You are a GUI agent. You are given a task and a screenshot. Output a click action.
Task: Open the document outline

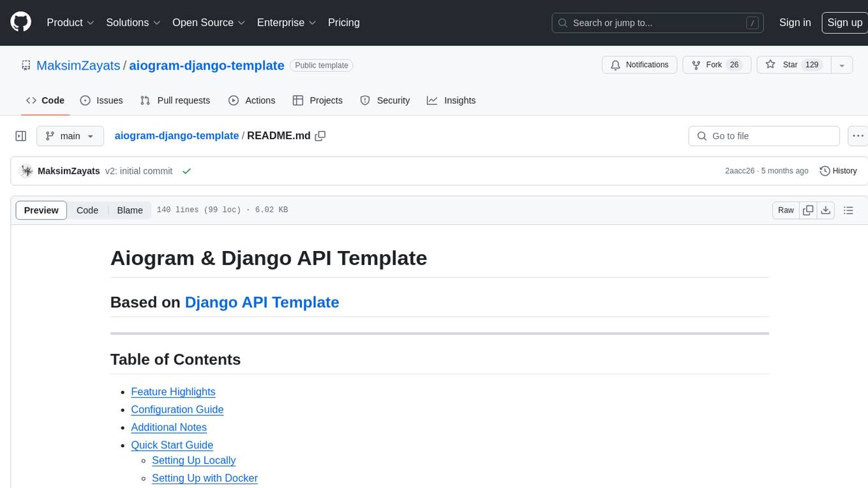point(848,210)
